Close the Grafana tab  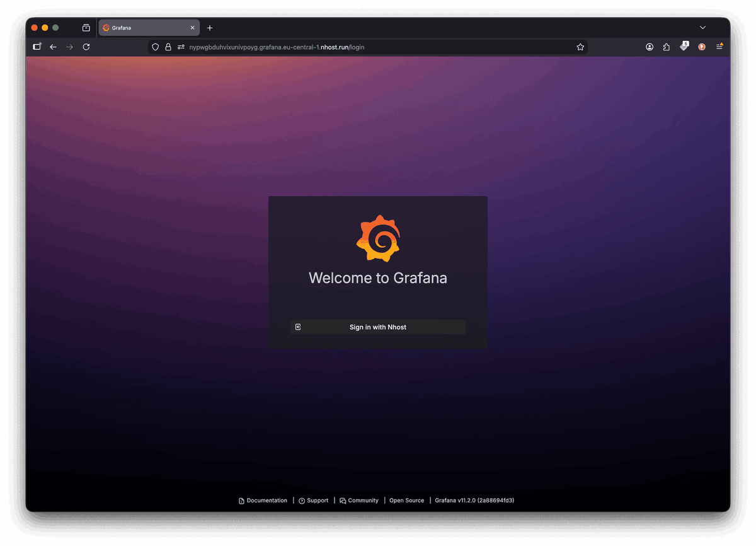pos(193,28)
